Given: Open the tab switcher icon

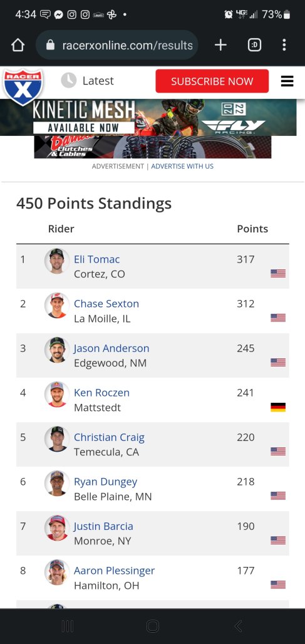Looking at the screenshot, I should pyautogui.click(x=254, y=45).
